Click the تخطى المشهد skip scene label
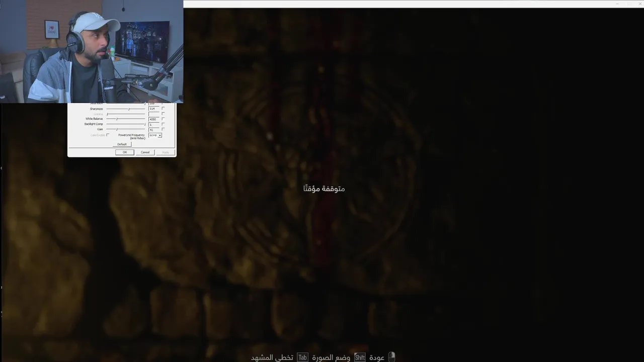The width and height of the screenshot is (644, 362). click(272, 357)
